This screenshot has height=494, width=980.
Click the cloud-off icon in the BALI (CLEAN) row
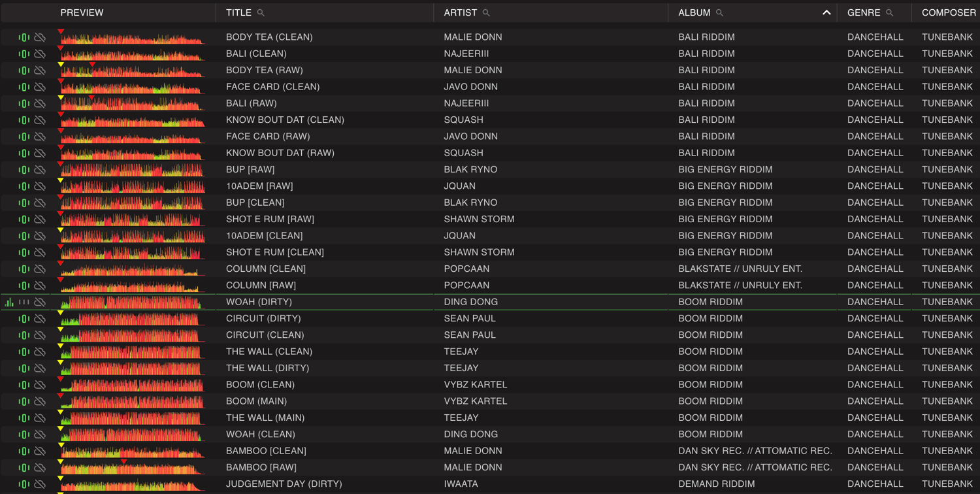tap(40, 54)
